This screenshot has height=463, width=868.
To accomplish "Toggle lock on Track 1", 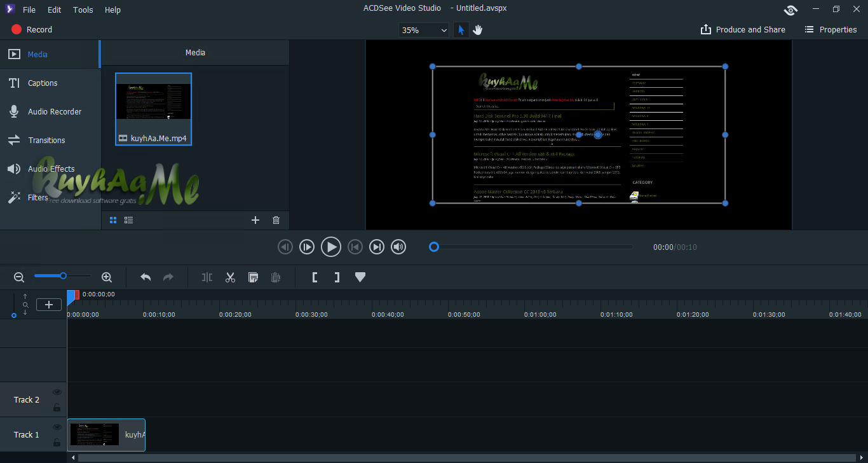I will point(57,443).
